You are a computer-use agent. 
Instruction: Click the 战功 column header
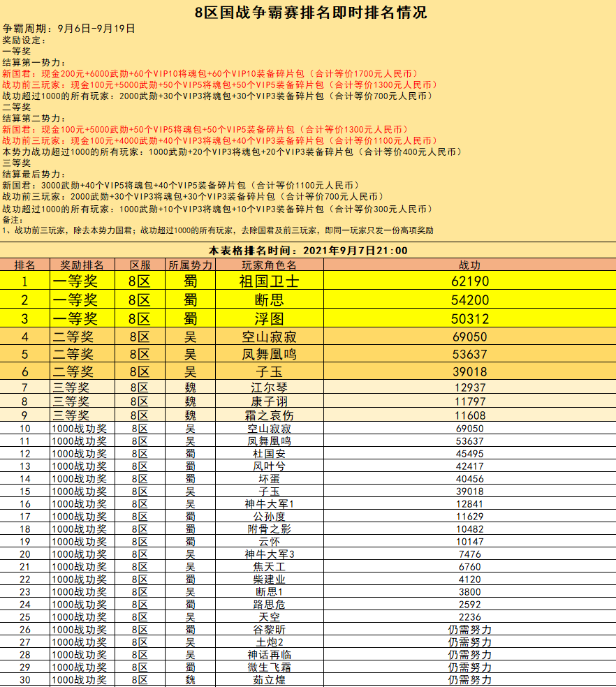[x=469, y=265]
